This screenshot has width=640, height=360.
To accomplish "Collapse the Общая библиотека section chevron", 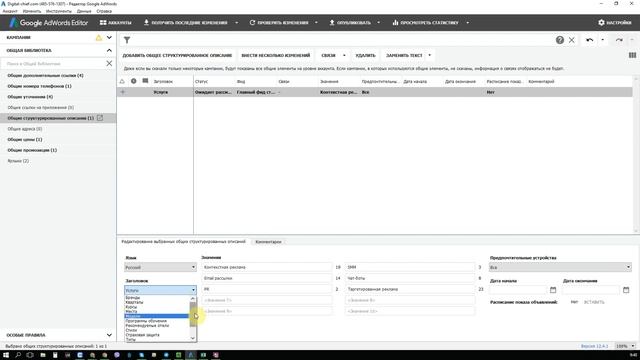I will 109,51.
